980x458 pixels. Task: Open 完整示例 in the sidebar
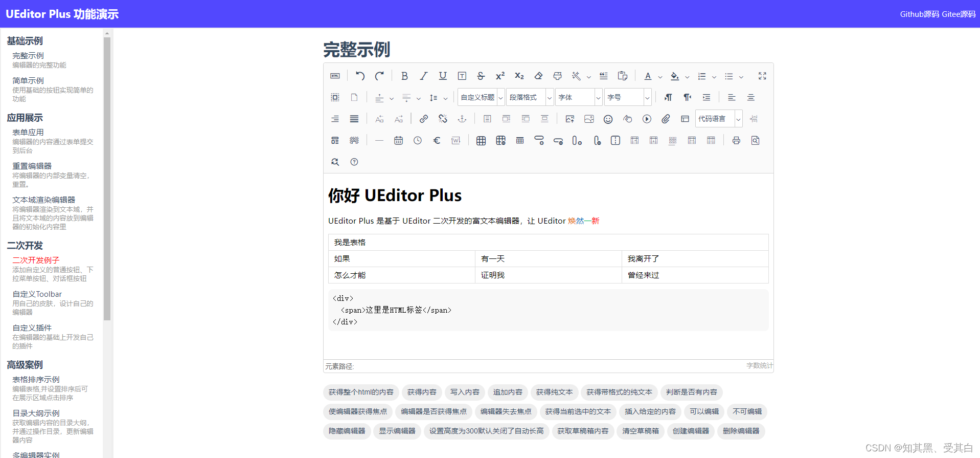(x=28, y=56)
